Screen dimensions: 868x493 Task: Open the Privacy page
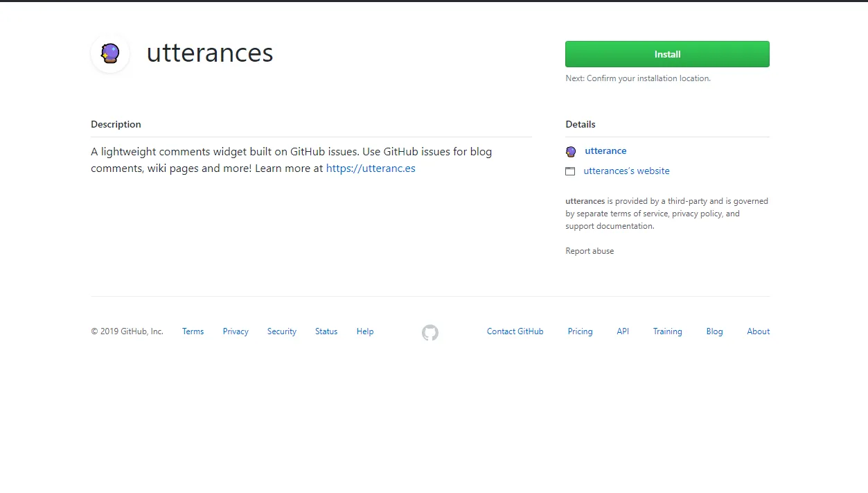236,331
